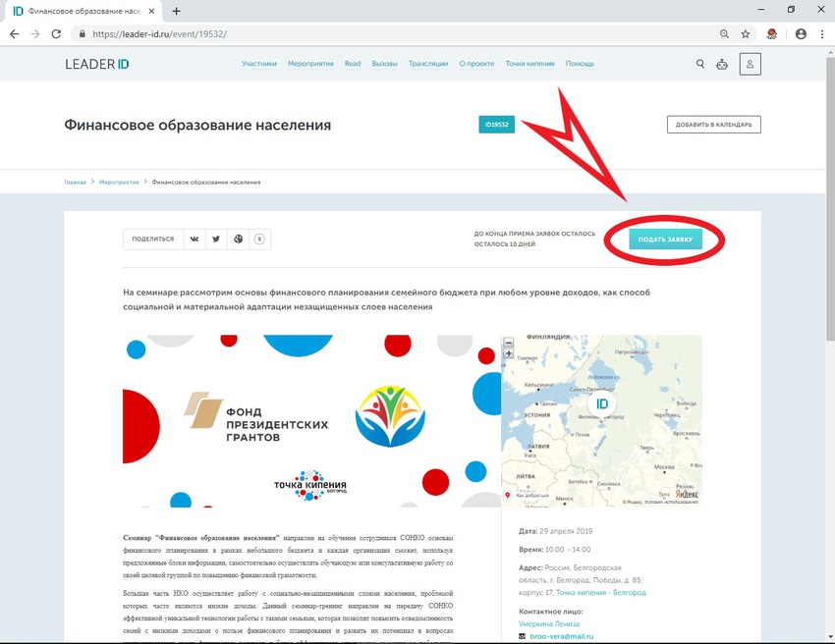Click the Подать заявку button

click(x=665, y=240)
